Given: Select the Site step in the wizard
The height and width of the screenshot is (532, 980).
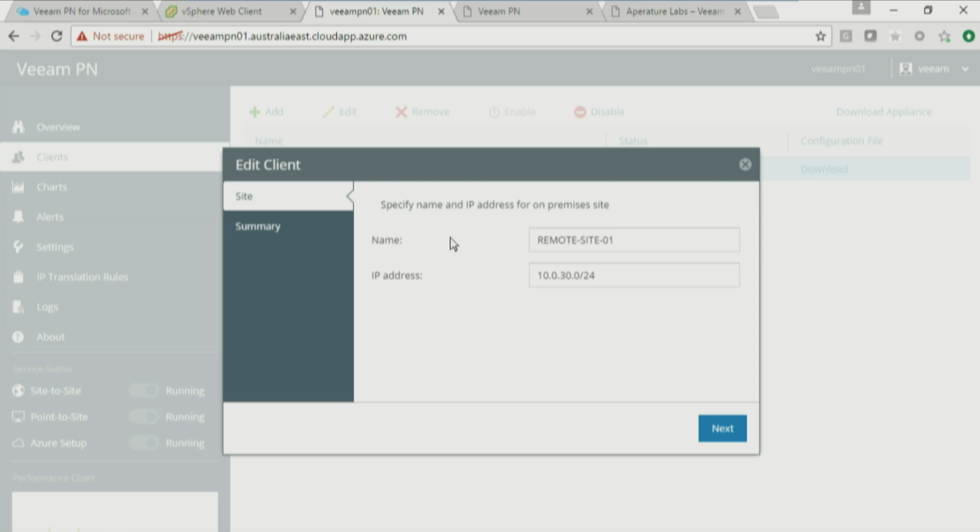Looking at the screenshot, I should click(x=288, y=196).
